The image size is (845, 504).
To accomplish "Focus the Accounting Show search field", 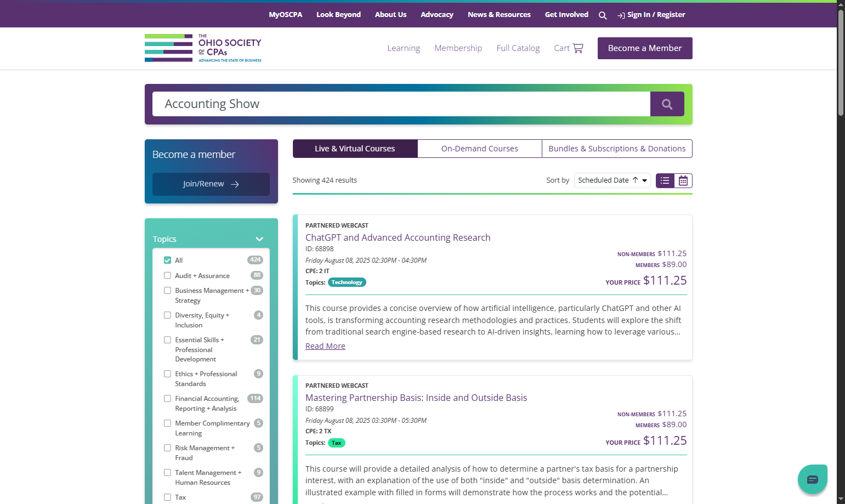I will click(401, 104).
